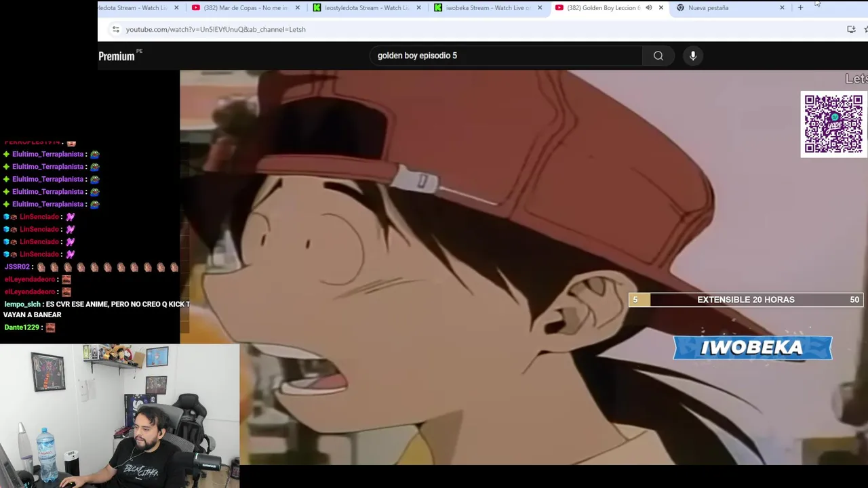Click the install/cast icon in address bar
This screenshot has height=488, width=868.
pos(851,29)
